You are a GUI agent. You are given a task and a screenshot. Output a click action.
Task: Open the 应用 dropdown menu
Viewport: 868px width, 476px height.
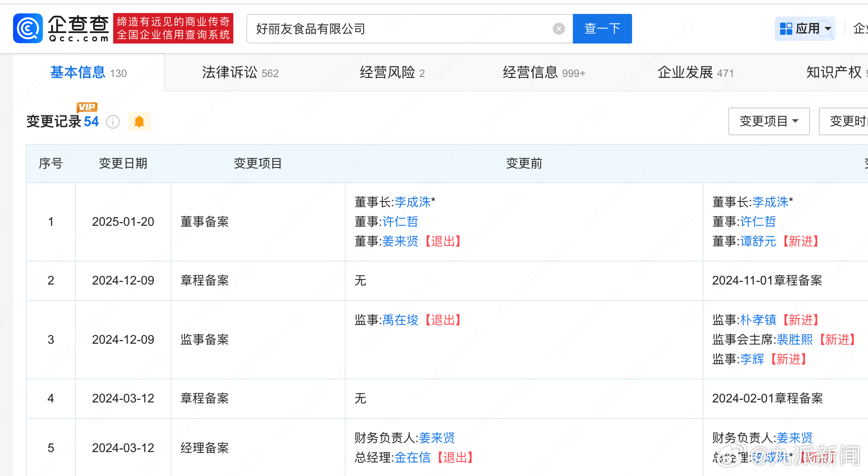(x=805, y=29)
